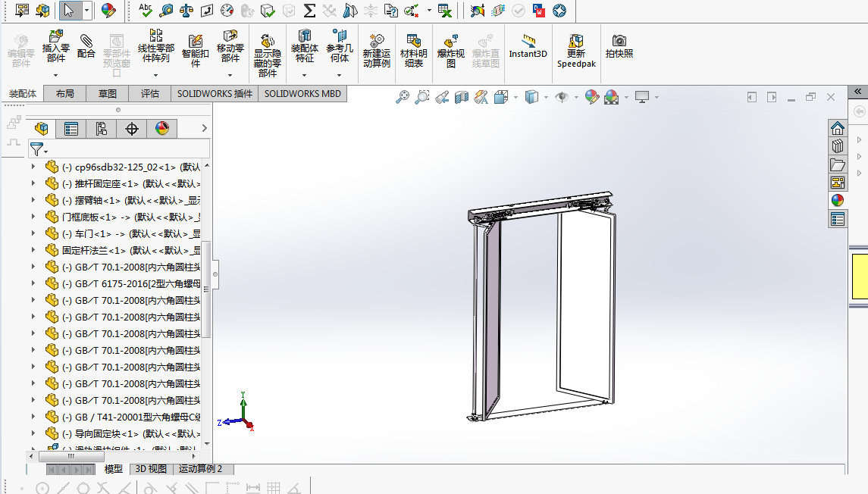Switch to the 评估 (Evaluate) tab

click(149, 94)
